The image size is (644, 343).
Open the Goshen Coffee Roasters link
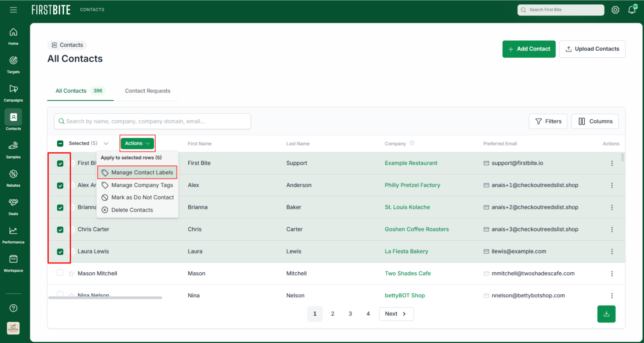[x=417, y=229]
